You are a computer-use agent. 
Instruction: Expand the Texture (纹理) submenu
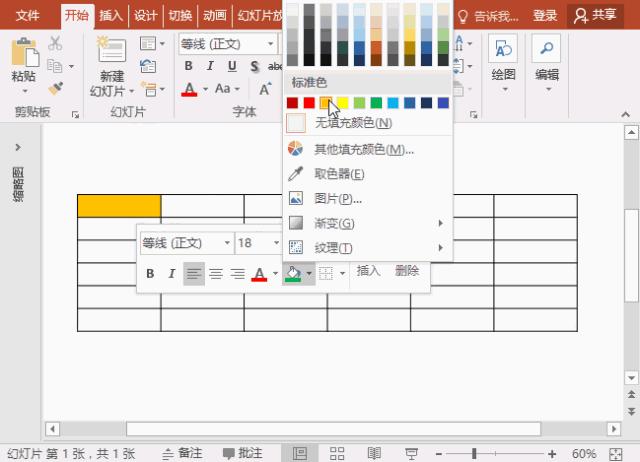click(x=368, y=247)
